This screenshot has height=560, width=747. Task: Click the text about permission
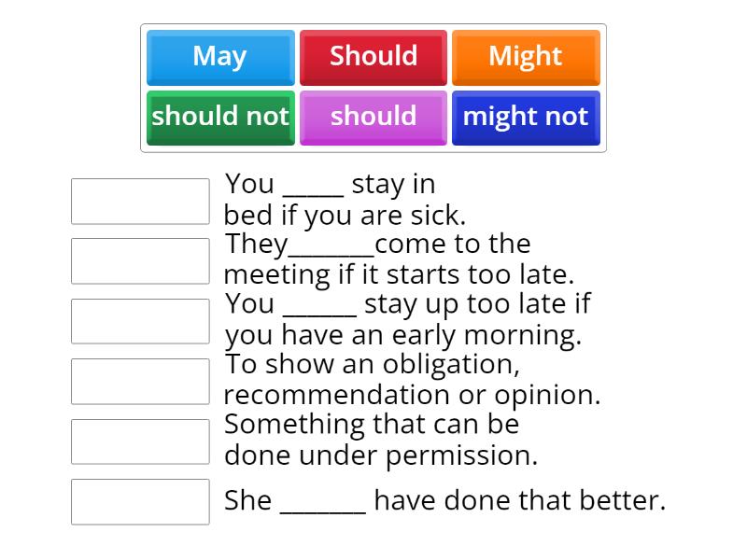[373, 439]
